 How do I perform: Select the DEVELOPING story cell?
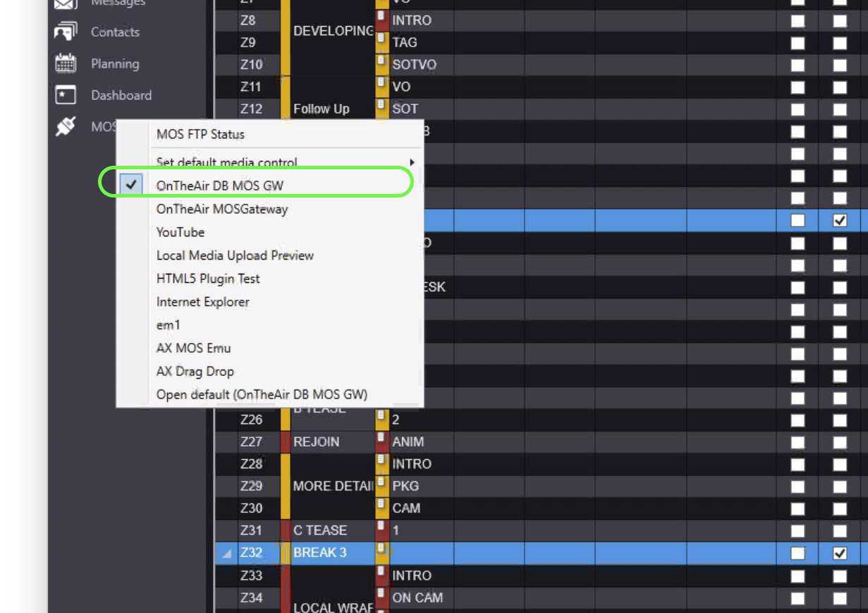click(332, 31)
